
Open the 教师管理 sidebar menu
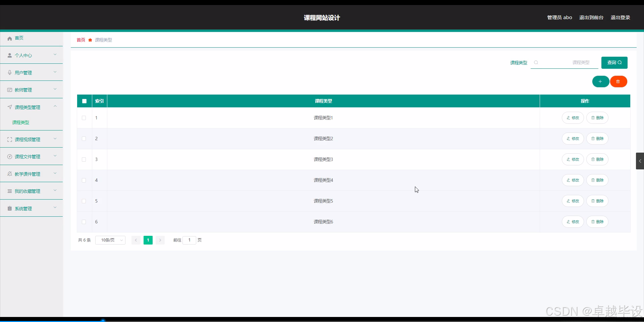tap(32, 90)
